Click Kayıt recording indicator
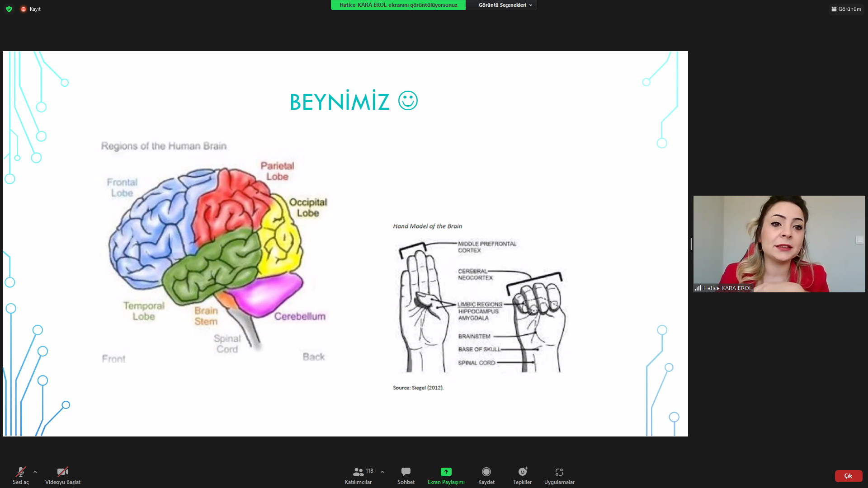The height and width of the screenshot is (488, 868). click(31, 9)
